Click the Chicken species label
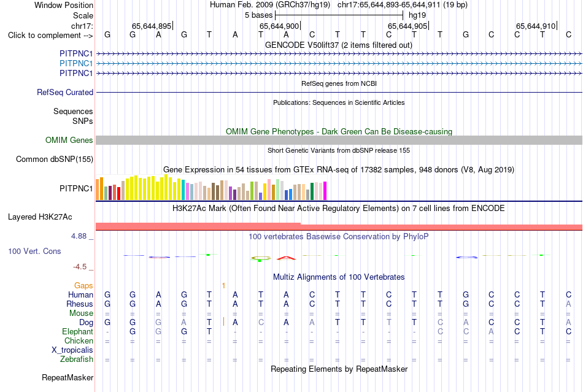Viewport: 583px width, 392px height. pos(79,340)
